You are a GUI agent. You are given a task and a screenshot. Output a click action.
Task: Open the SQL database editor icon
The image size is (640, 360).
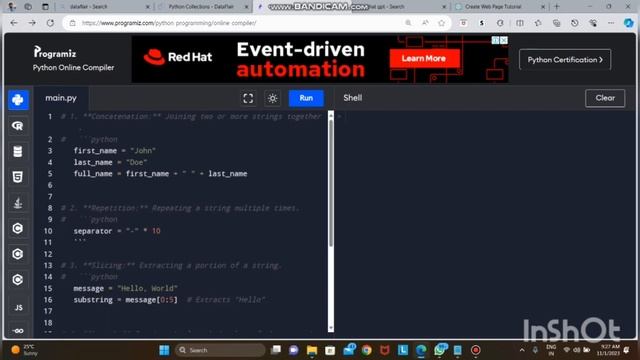[18, 151]
